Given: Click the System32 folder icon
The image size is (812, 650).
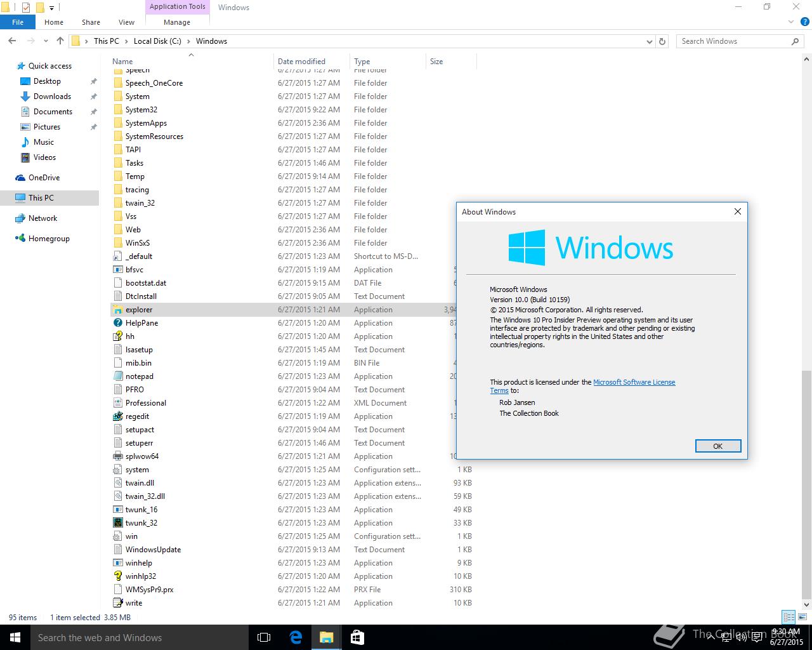Looking at the screenshot, I should (x=117, y=110).
